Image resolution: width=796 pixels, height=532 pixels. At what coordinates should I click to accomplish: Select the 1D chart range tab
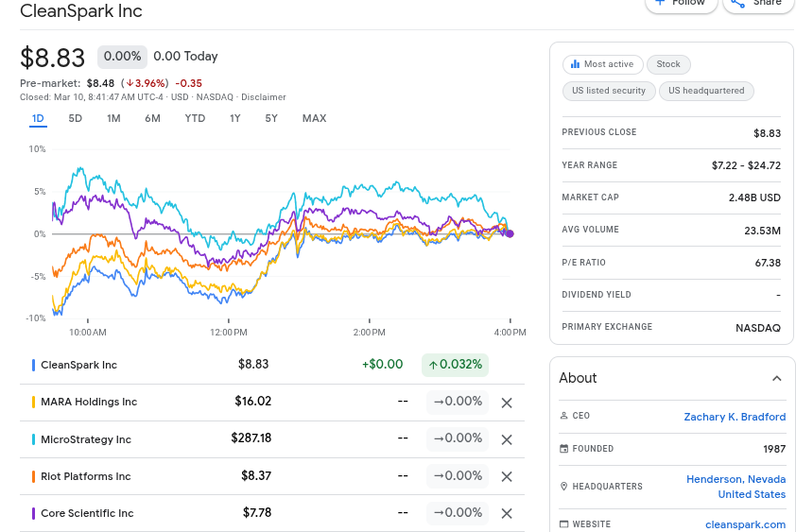click(x=38, y=118)
